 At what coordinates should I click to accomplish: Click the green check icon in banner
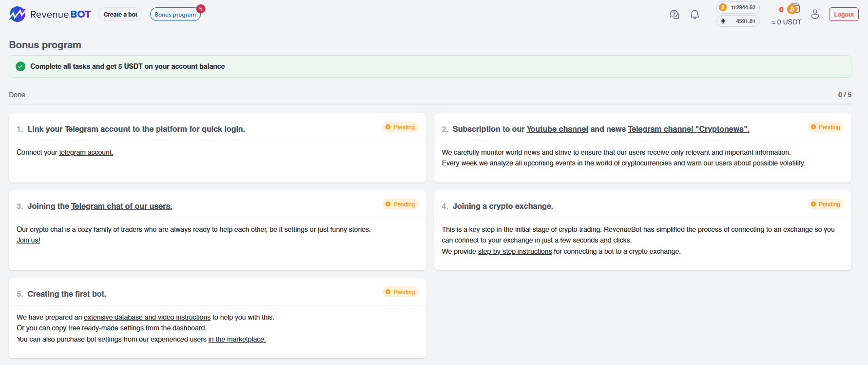pyautogui.click(x=20, y=66)
